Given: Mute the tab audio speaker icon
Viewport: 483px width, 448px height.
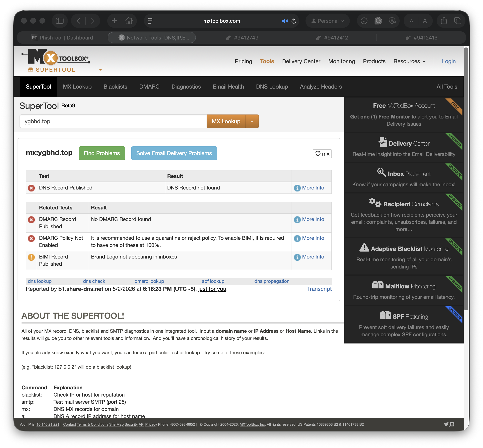Looking at the screenshot, I should [x=285, y=21].
